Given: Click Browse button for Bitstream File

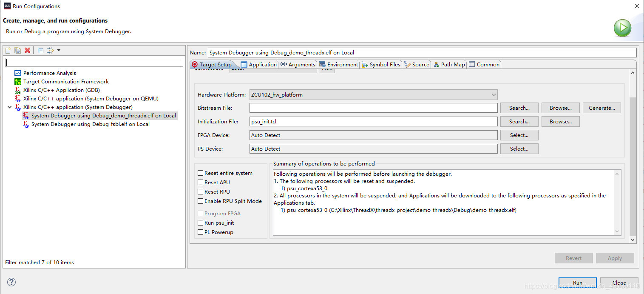Looking at the screenshot, I should (561, 108).
